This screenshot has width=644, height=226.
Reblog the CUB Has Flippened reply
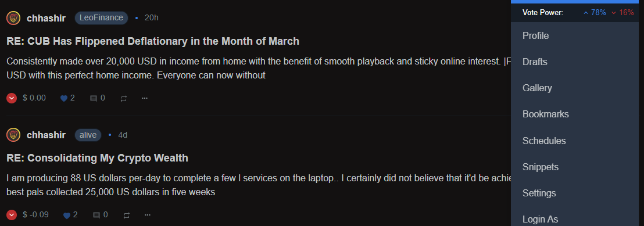coord(124,99)
